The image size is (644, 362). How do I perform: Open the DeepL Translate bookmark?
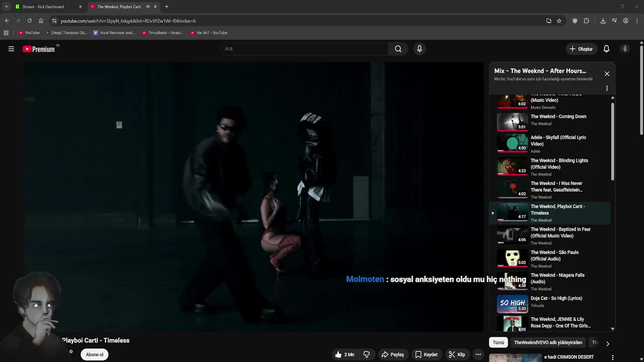(66, 33)
